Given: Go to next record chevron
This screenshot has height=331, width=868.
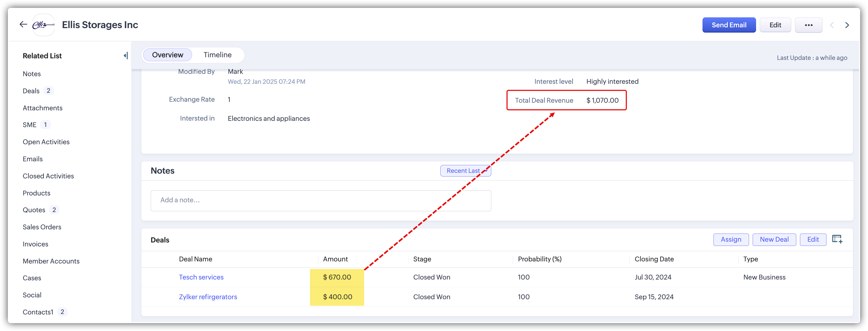Looking at the screenshot, I should tap(847, 25).
